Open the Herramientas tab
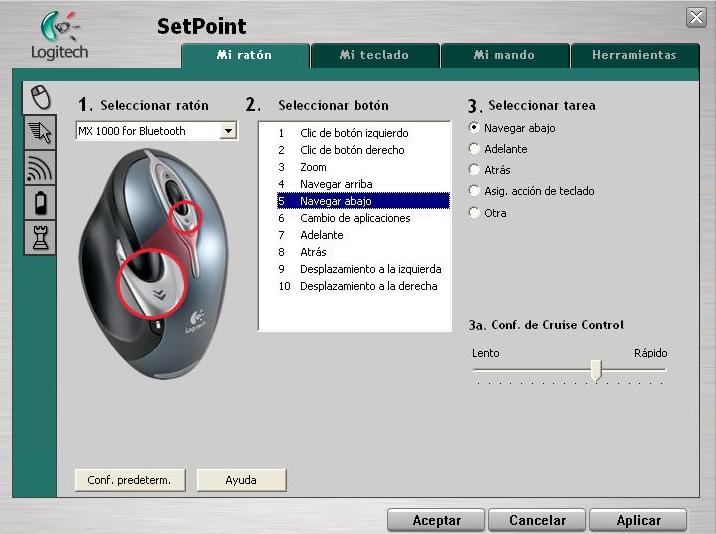 point(634,55)
